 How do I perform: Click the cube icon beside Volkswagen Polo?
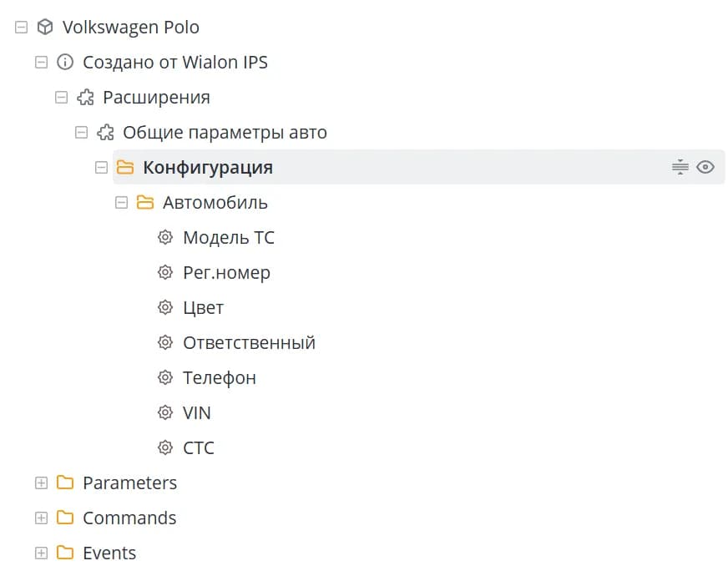pos(45,27)
